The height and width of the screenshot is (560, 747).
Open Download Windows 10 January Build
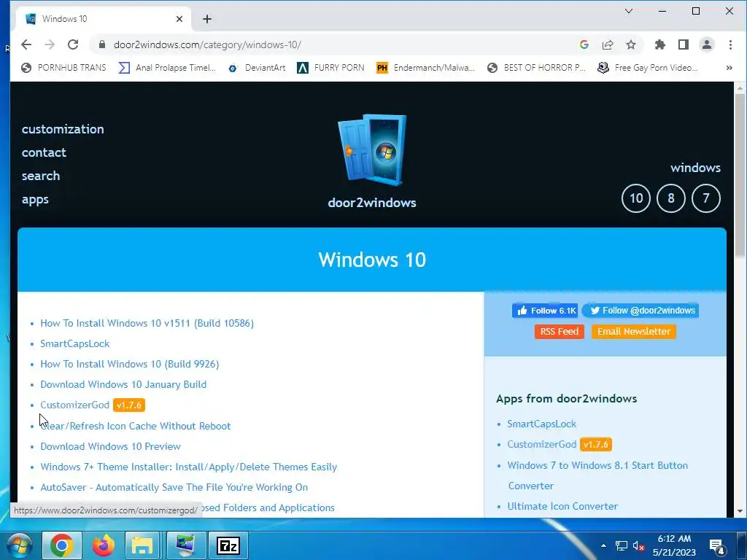(x=123, y=385)
